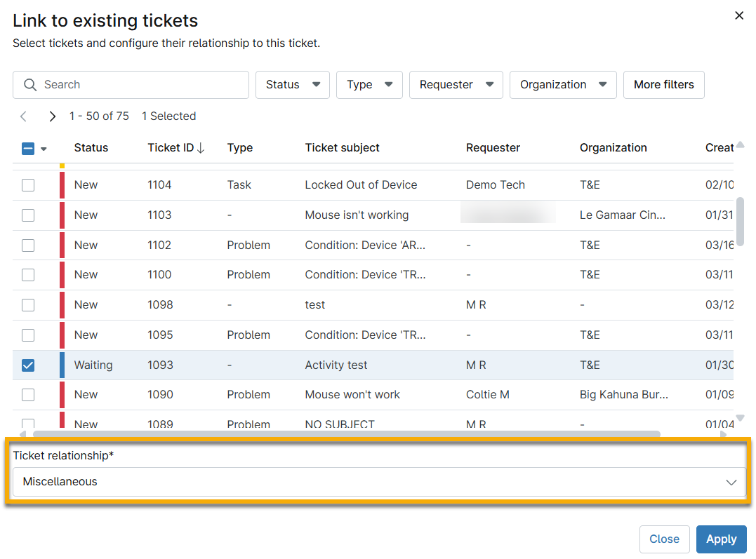This screenshot has width=756, height=559.
Task: Close dialog with the X icon
Action: (738, 15)
